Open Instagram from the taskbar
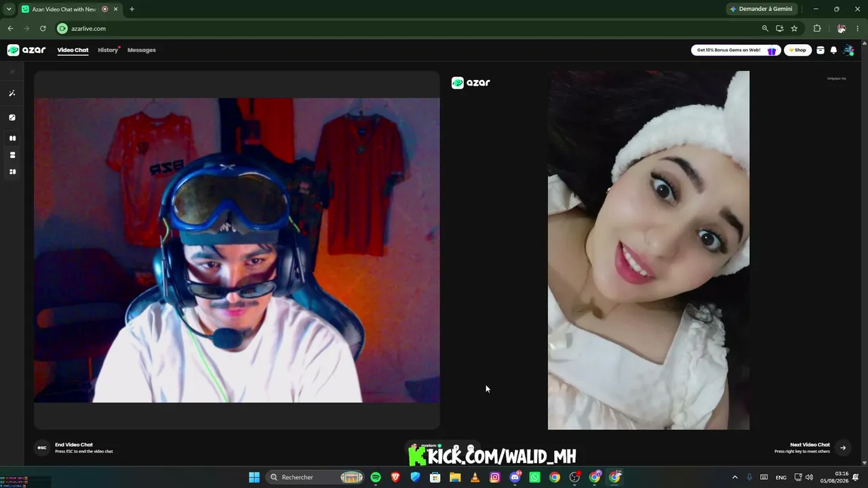This screenshot has height=488, width=868. pos(495,477)
